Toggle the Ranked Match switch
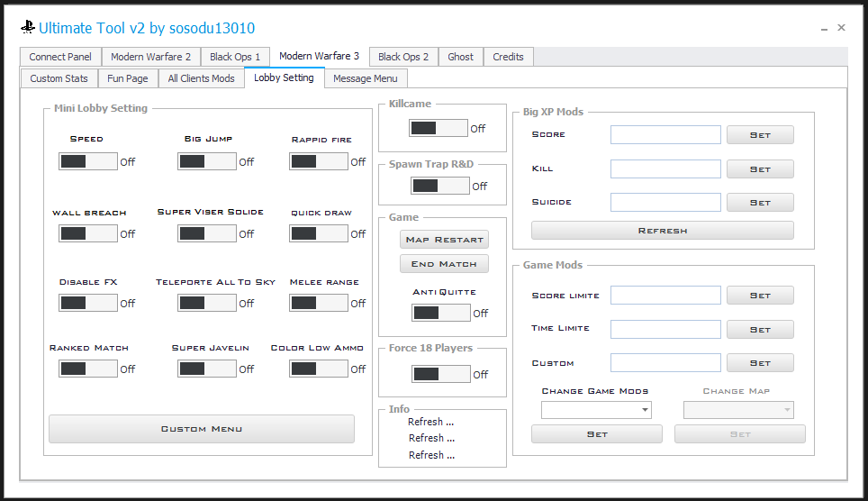Viewport: 868px width, 501px height. [x=88, y=369]
